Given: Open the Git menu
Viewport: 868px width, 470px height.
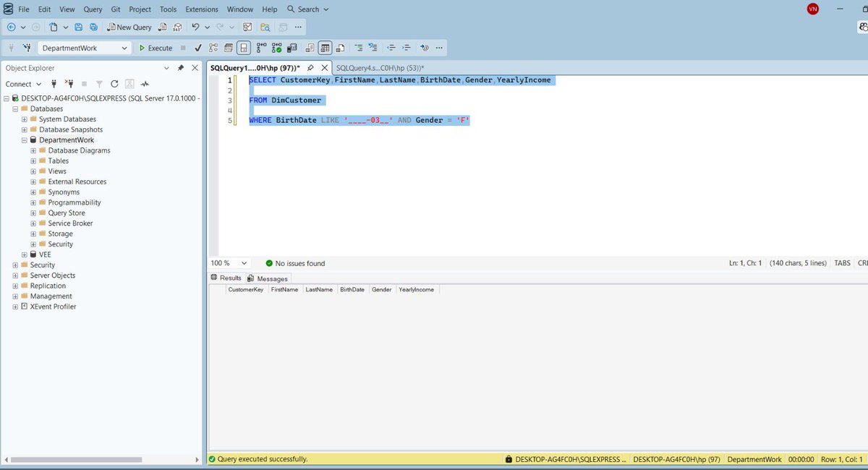Looking at the screenshot, I should point(116,9).
